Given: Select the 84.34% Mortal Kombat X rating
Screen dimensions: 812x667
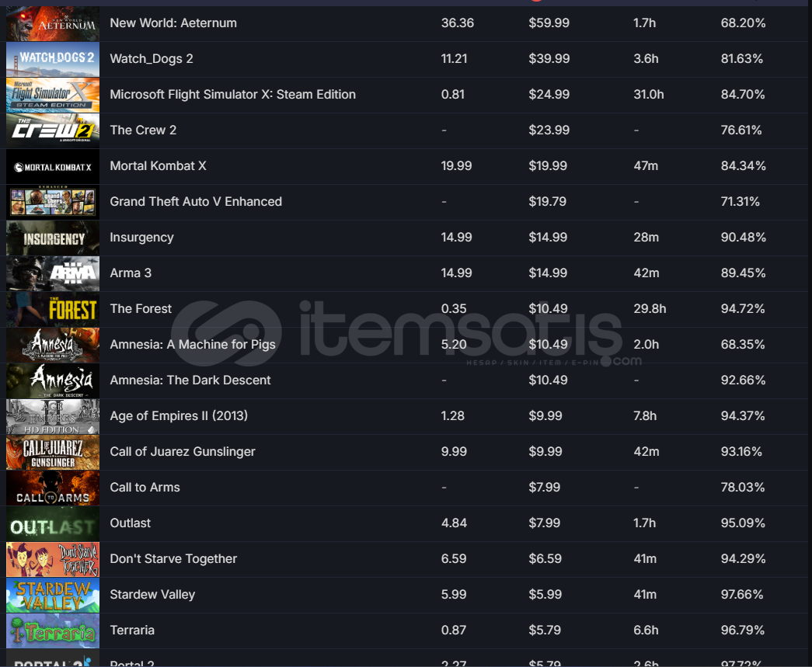Looking at the screenshot, I should pyautogui.click(x=743, y=165).
